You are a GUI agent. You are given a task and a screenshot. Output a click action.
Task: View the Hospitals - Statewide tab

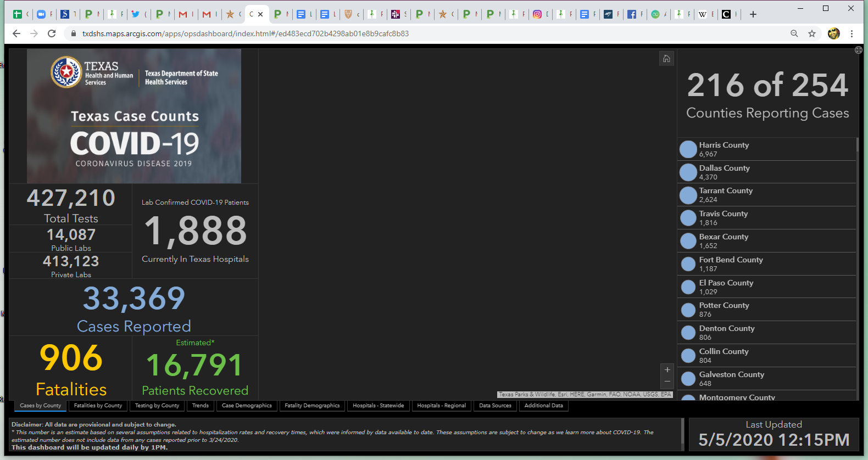click(378, 406)
